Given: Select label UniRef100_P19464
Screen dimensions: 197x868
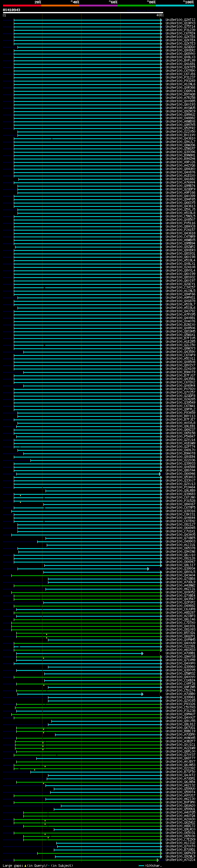Looking at the screenshot, I should point(180,487).
